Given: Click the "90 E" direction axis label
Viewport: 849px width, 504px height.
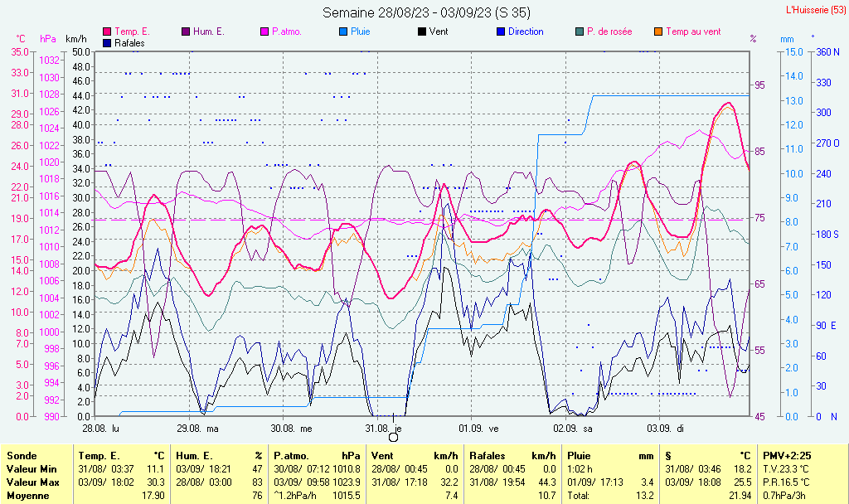Looking at the screenshot, I should pos(827,326).
